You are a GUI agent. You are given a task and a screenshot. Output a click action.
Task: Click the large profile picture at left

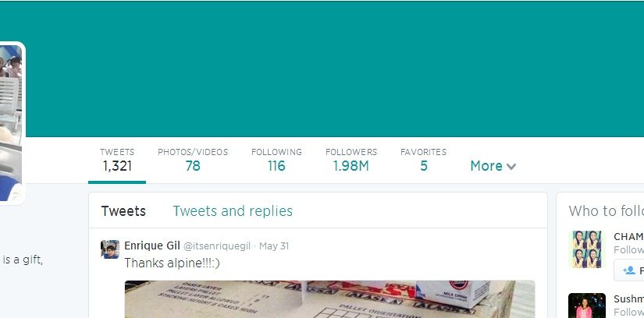point(11,122)
